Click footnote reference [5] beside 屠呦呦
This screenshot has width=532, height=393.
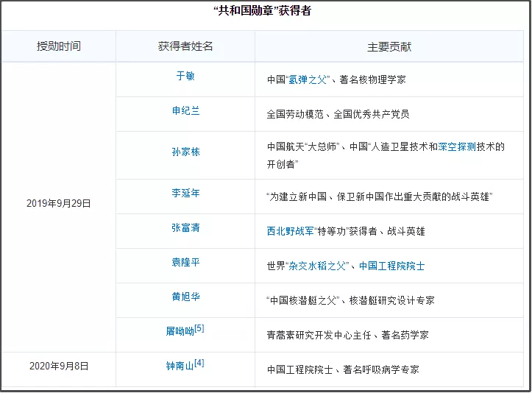(x=199, y=329)
